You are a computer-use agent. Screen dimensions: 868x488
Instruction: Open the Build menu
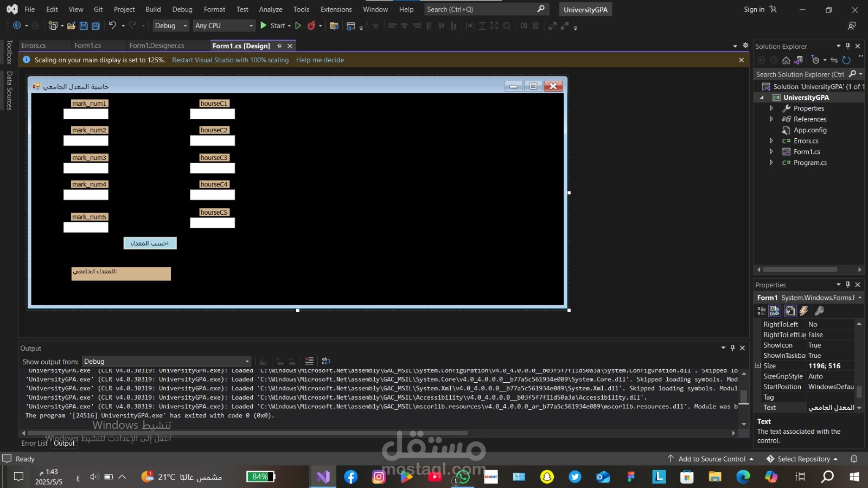click(153, 9)
